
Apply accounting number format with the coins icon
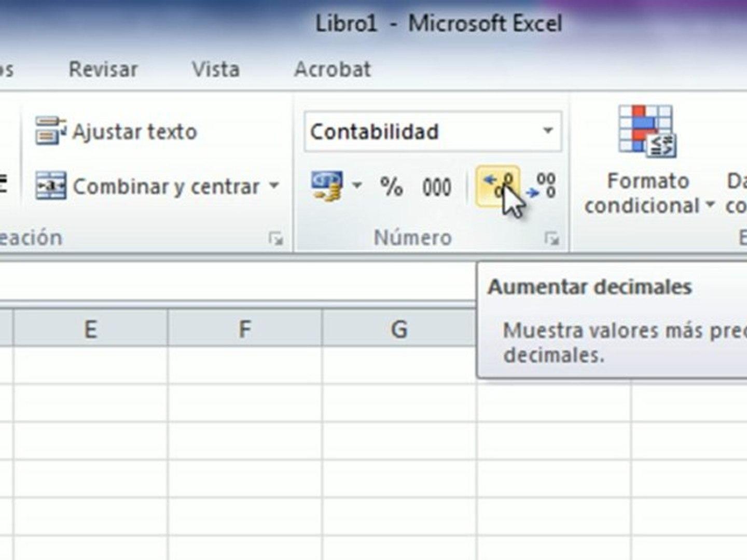click(327, 186)
